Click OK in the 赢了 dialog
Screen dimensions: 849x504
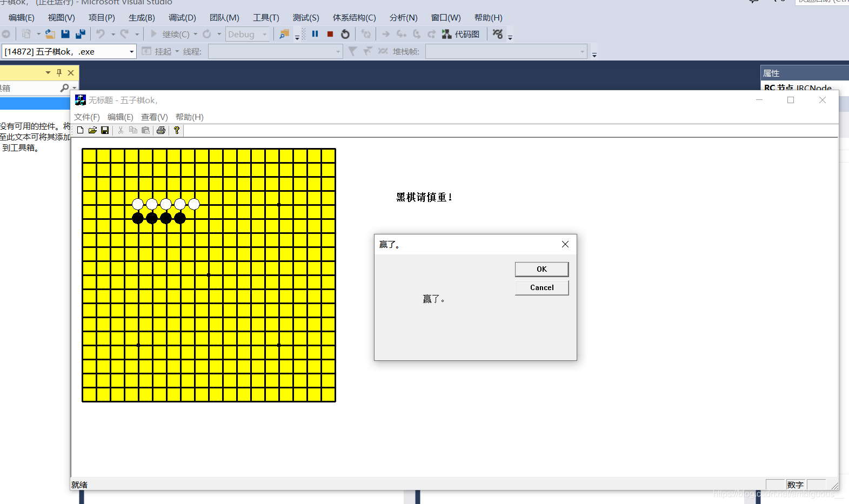pos(542,269)
